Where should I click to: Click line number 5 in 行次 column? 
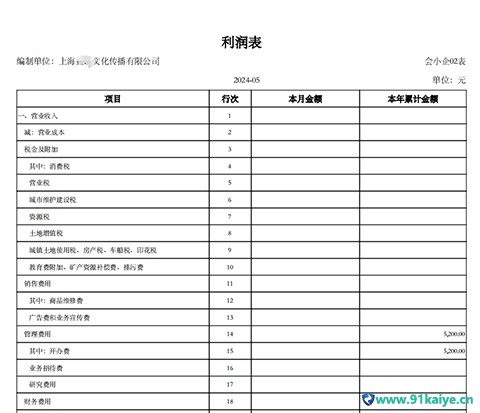[x=229, y=183]
